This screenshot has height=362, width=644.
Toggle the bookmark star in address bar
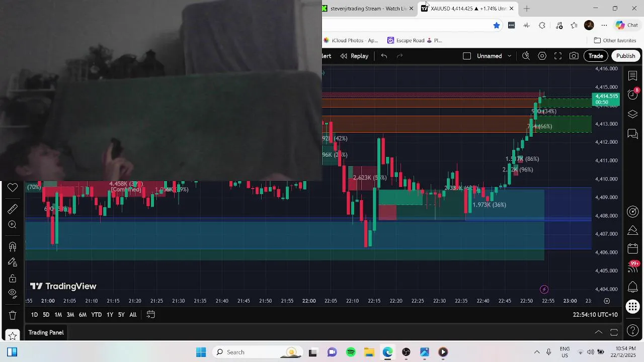coord(497,25)
